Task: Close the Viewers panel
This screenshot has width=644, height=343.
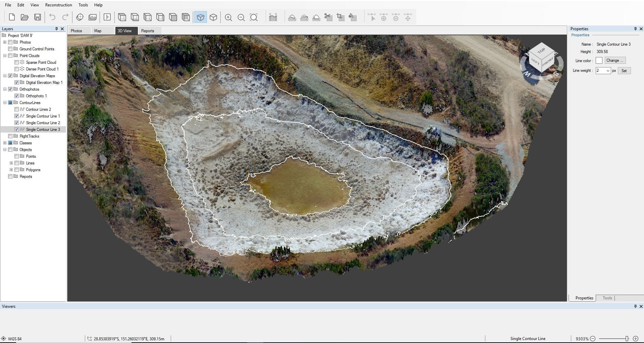Action: [x=641, y=306]
